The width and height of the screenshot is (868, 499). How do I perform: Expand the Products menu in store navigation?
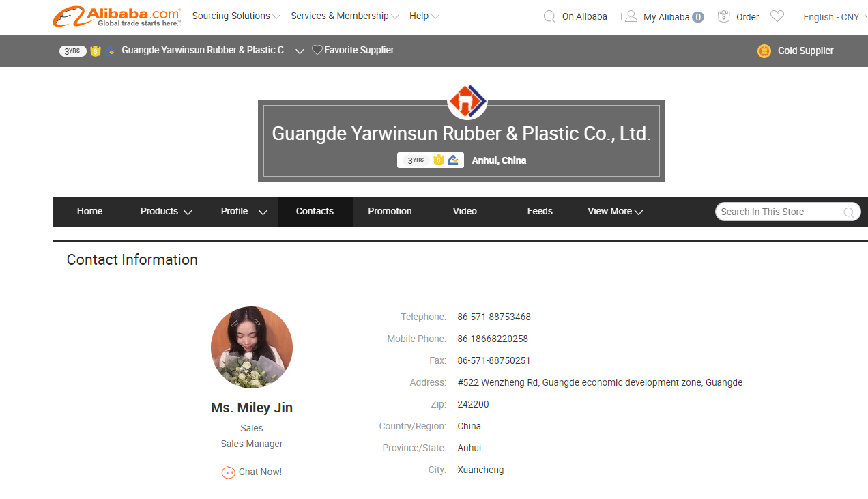coord(166,211)
